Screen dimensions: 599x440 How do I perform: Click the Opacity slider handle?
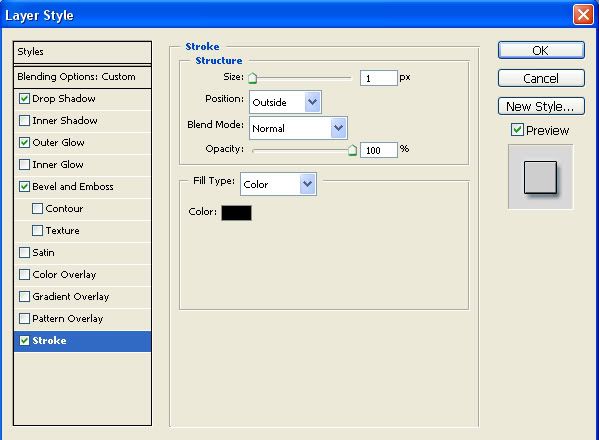(352, 150)
